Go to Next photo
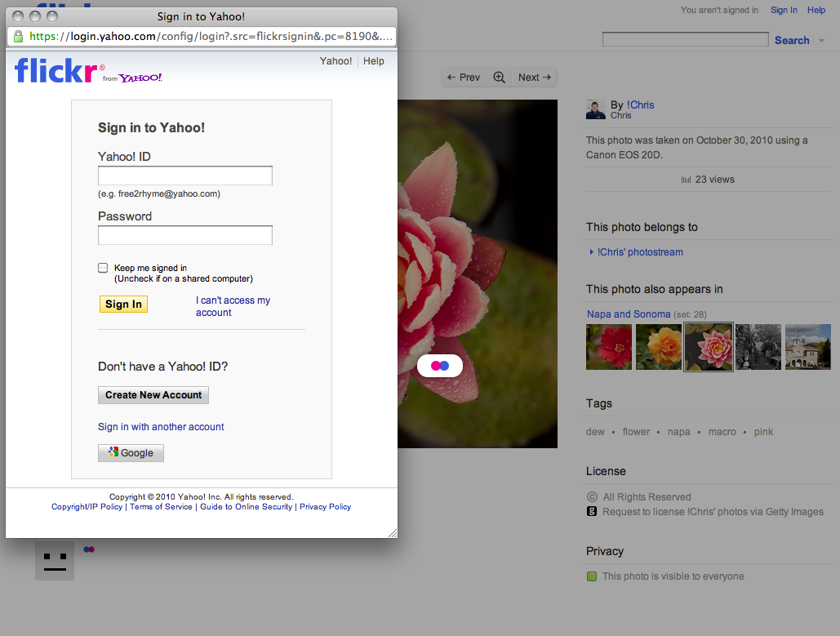This screenshot has width=840, height=636. pos(534,78)
